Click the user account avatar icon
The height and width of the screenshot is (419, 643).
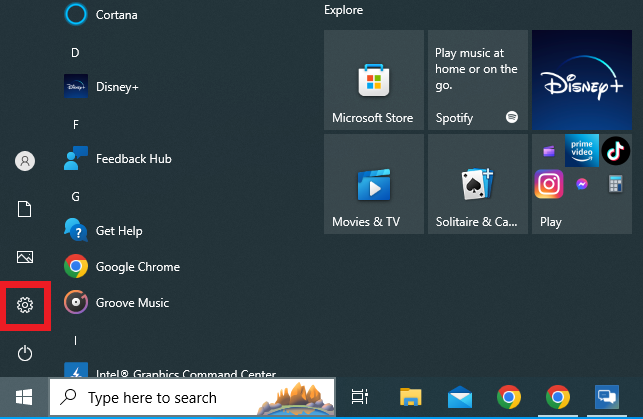pyautogui.click(x=26, y=161)
